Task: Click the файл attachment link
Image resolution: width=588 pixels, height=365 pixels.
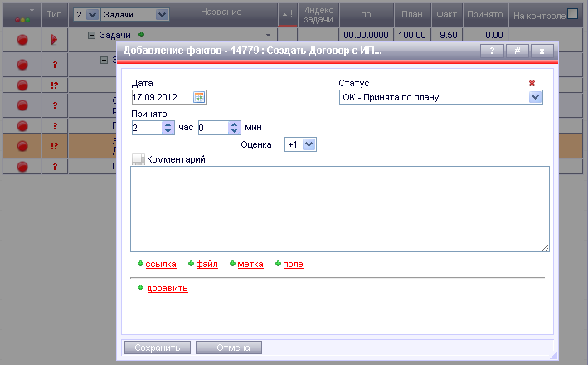Action: click(x=207, y=264)
